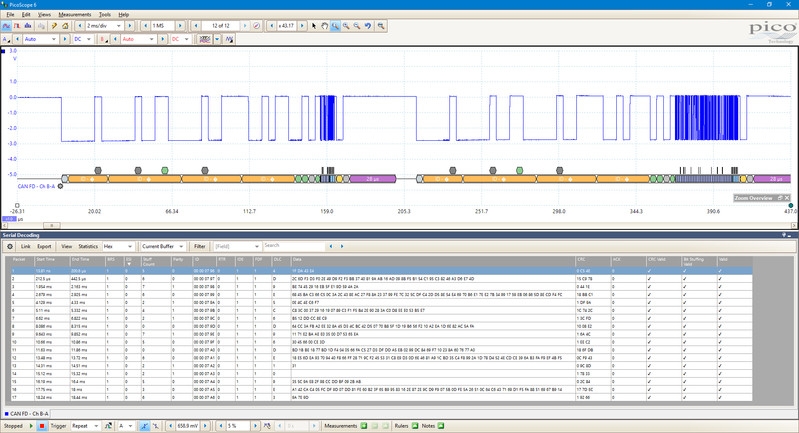Decrease the timebase with left arrow

point(80,25)
